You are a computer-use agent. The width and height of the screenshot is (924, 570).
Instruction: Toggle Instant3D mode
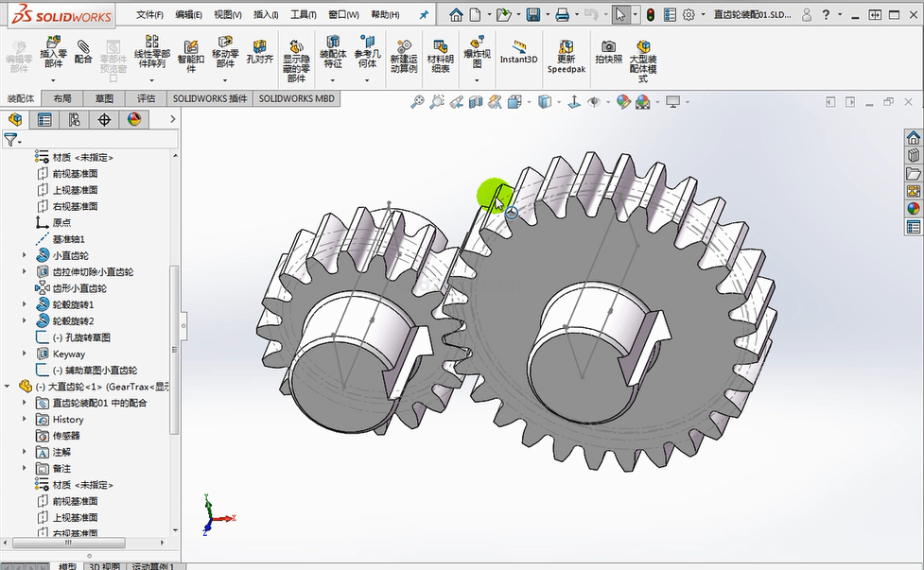[x=518, y=47]
